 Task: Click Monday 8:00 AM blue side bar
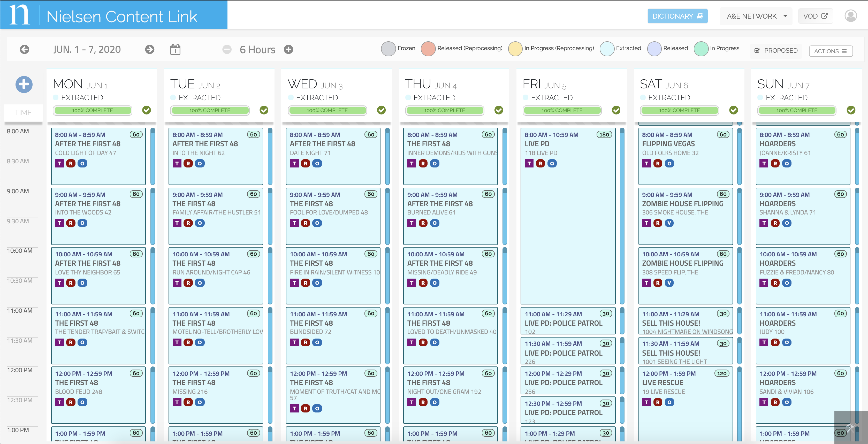point(153,156)
